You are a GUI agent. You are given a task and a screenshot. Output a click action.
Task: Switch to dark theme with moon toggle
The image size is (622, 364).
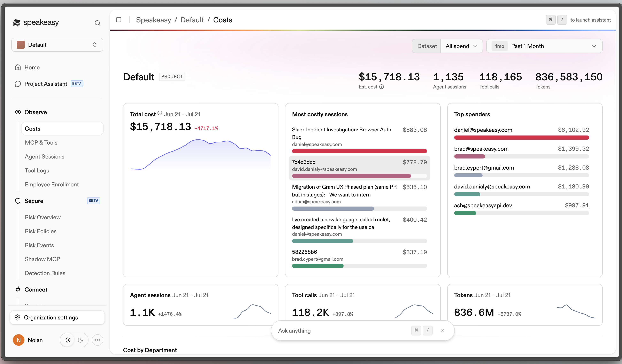[80, 340]
